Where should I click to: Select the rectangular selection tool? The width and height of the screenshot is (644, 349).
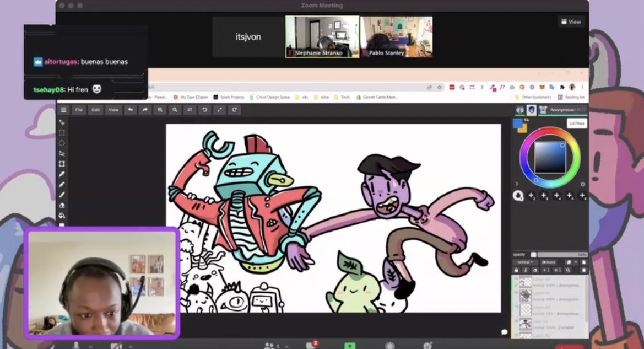[x=62, y=133]
